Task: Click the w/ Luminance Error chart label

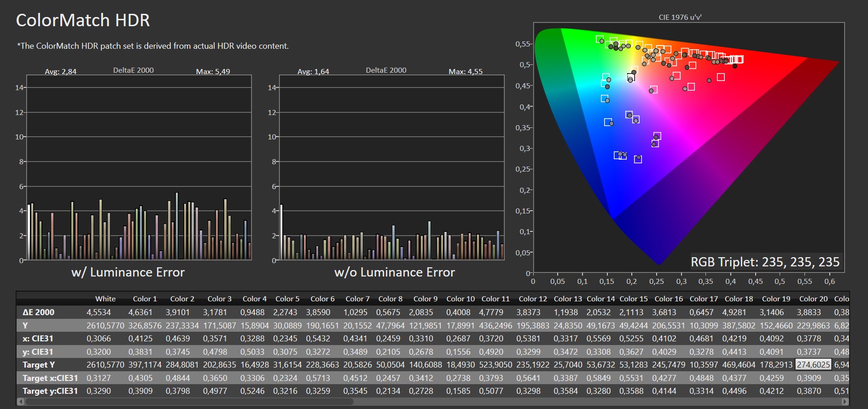Action: click(x=128, y=272)
